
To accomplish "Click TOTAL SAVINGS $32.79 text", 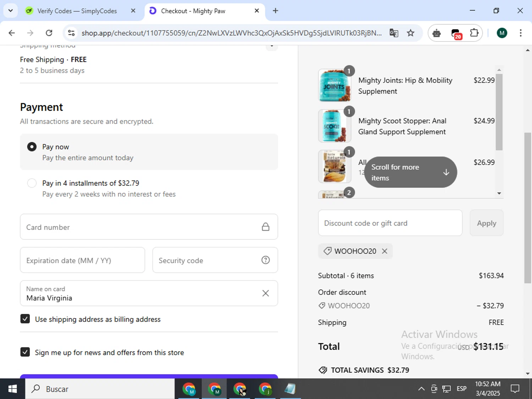I will (370, 370).
